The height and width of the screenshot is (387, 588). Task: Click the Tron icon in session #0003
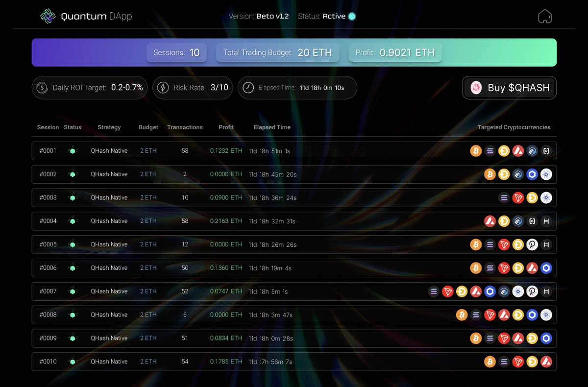pyautogui.click(x=518, y=198)
